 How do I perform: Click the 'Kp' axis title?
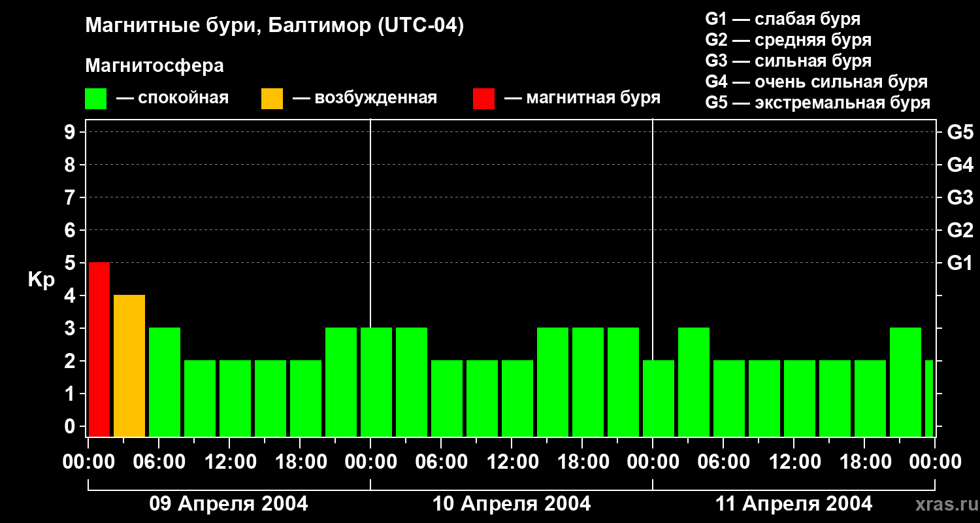pos(41,279)
